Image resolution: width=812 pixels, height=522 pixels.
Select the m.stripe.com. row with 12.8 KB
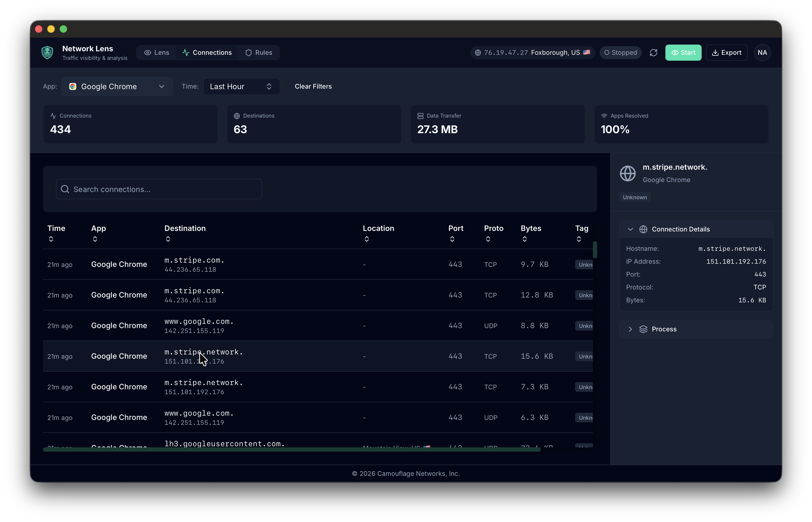tap(318, 295)
